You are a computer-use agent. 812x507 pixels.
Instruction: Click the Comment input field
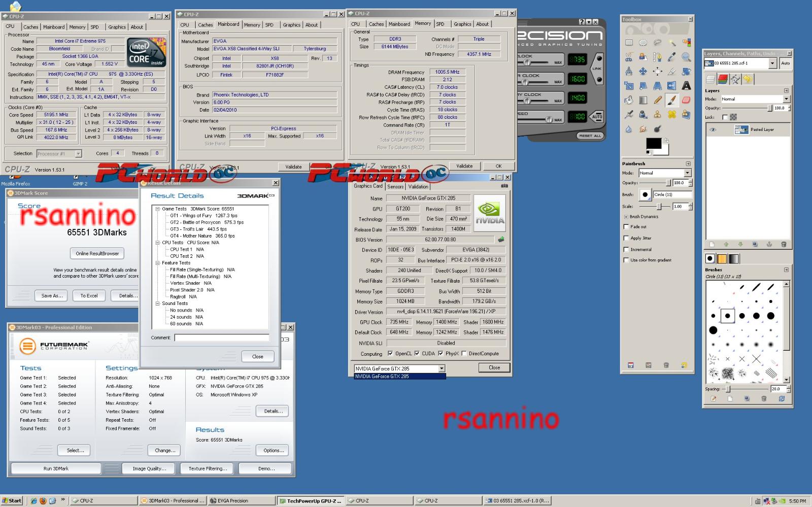point(222,337)
